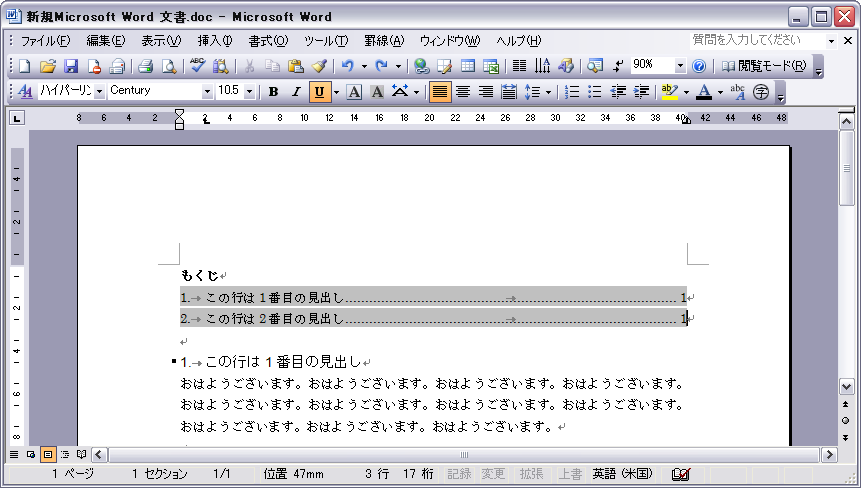The width and height of the screenshot is (861, 488).
Task: Expand the line spacing options arrow
Action: 548,92
